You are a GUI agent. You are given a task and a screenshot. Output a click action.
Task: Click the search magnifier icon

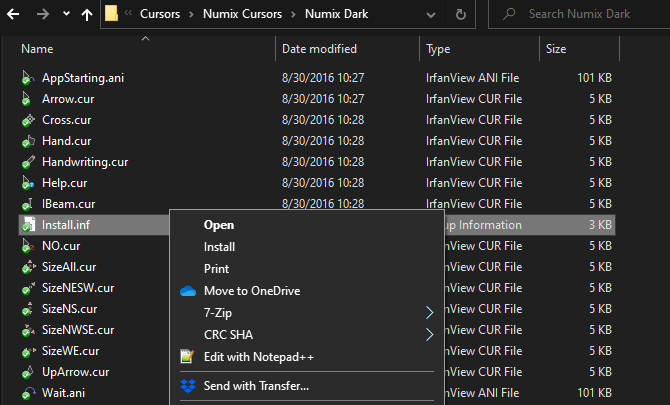tap(509, 14)
